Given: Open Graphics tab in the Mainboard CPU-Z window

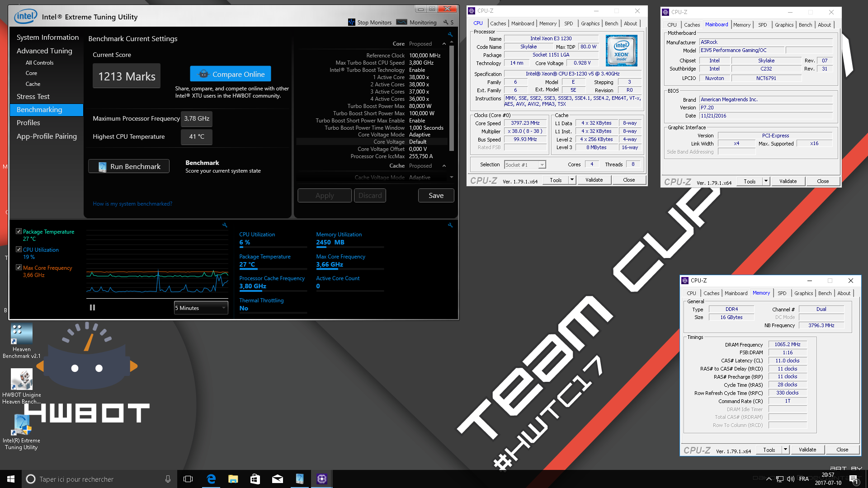Looking at the screenshot, I should 784,25.
